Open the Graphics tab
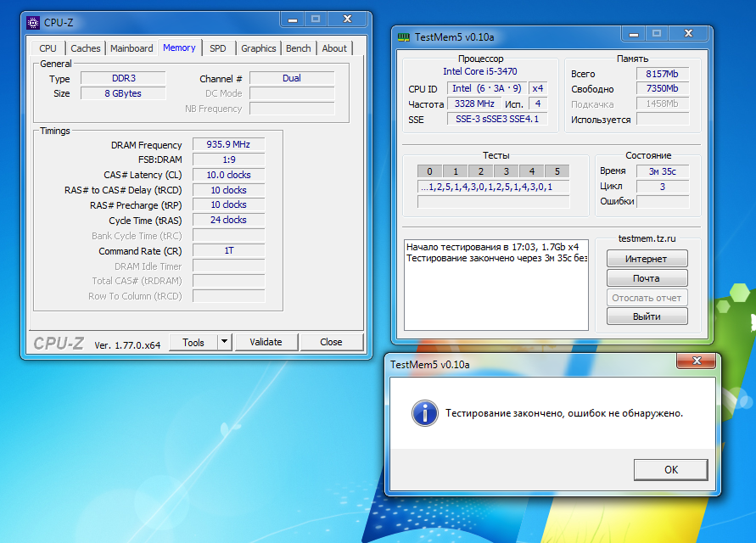The width and height of the screenshot is (756, 543). point(259,48)
